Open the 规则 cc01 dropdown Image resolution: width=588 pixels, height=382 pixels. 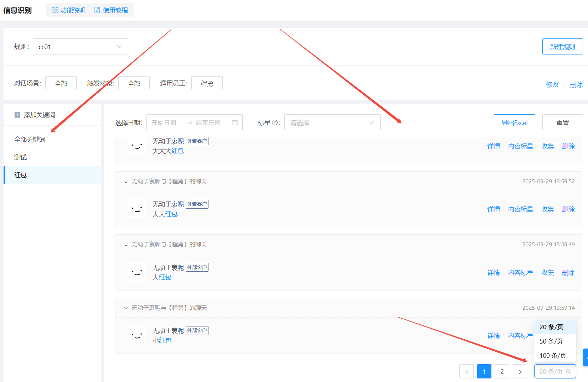[81, 47]
